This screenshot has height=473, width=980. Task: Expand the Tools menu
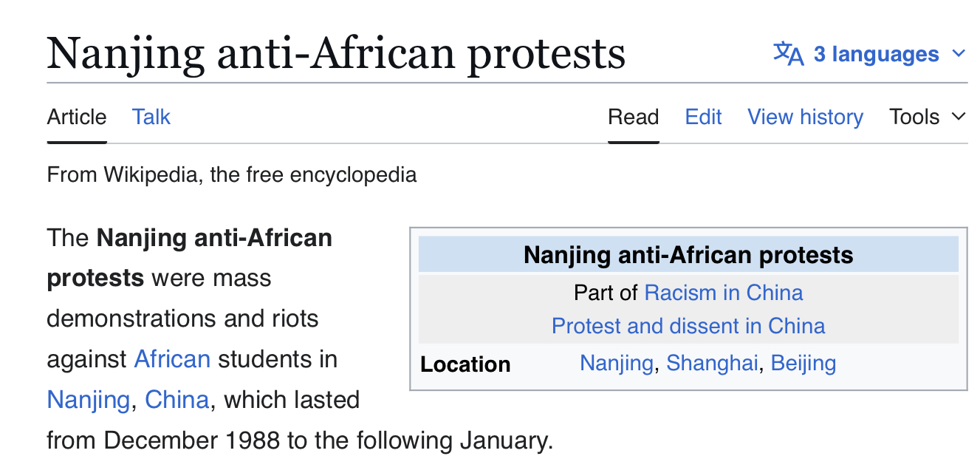click(x=914, y=117)
